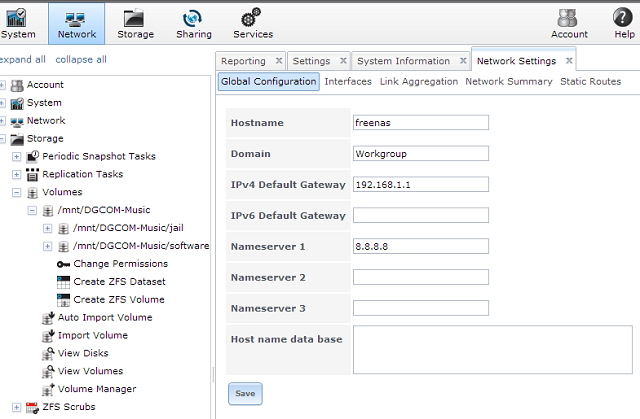The height and width of the screenshot is (419, 640).
Task: Open the Interfaces sub-tab
Action: [348, 82]
